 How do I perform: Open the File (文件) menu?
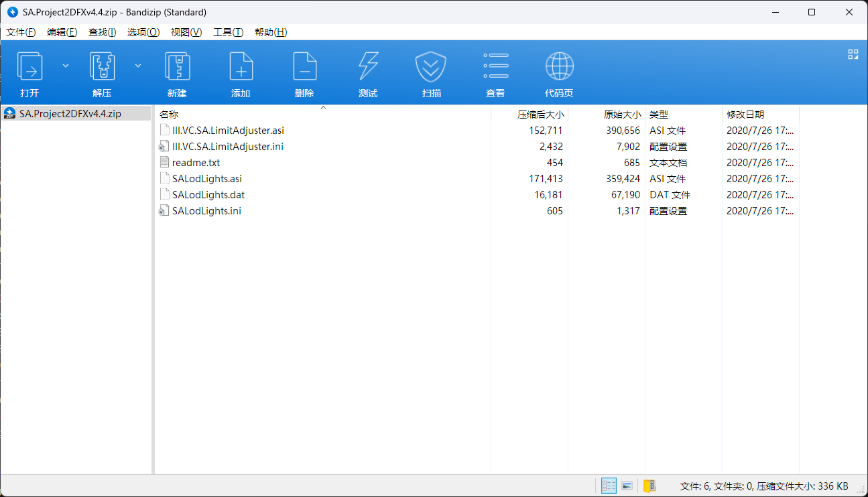(x=21, y=32)
